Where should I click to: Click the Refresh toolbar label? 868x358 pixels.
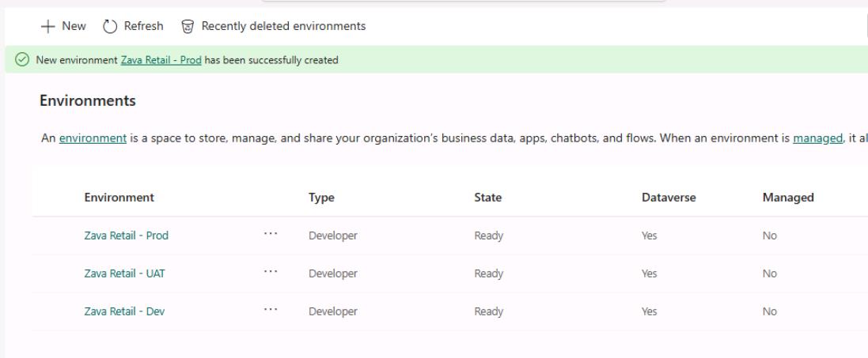pos(143,26)
